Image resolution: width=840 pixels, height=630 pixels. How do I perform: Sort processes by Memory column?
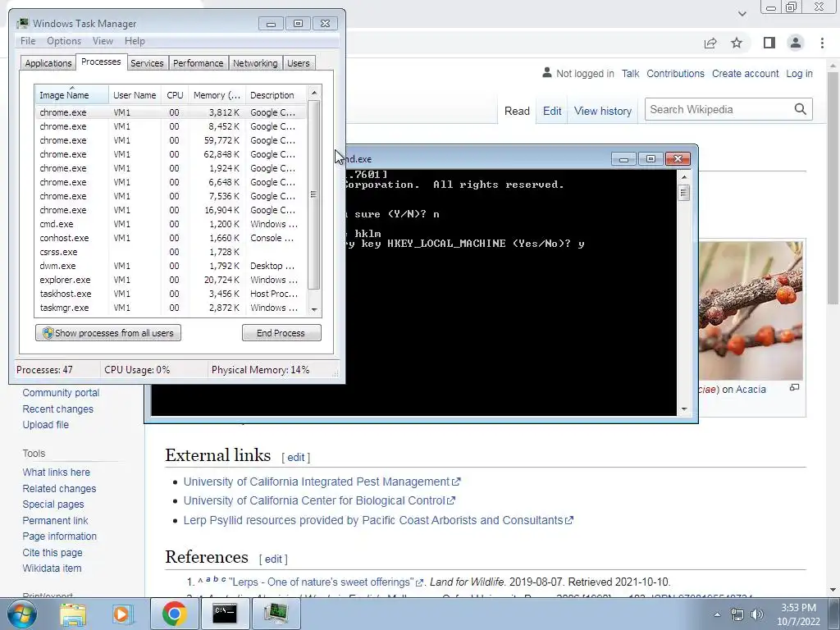coord(217,95)
